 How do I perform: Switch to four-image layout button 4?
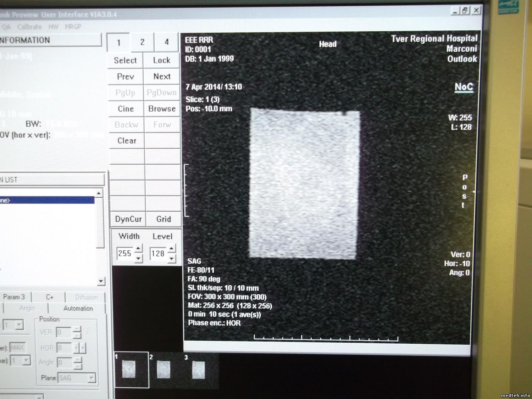167,42
